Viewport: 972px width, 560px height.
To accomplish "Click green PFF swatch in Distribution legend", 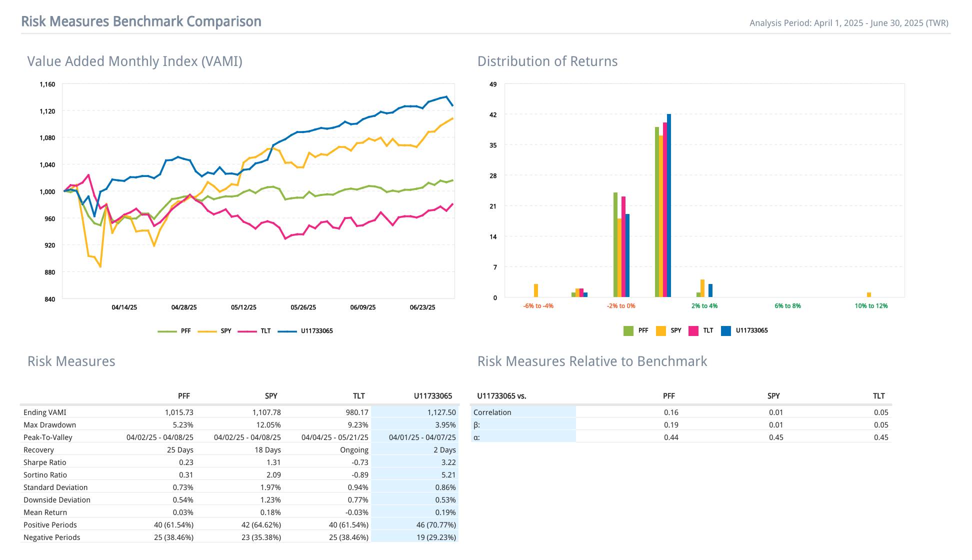I will click(628, 330).
